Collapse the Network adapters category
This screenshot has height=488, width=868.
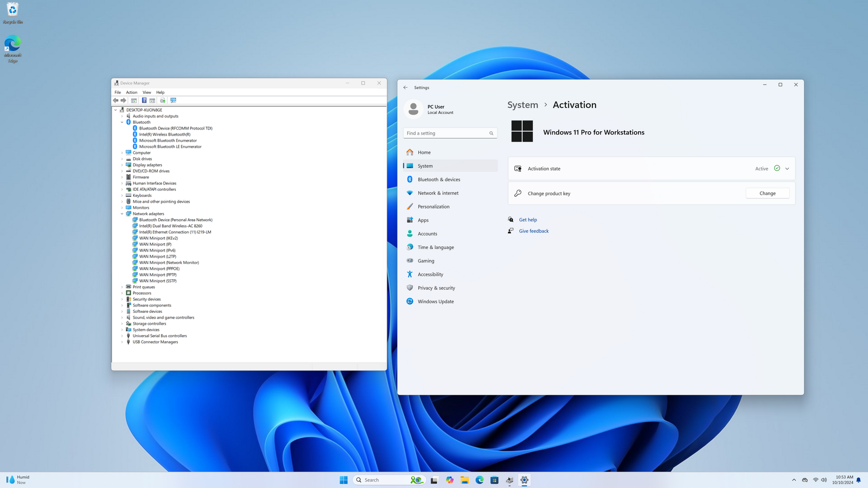(x=122, y=214)
